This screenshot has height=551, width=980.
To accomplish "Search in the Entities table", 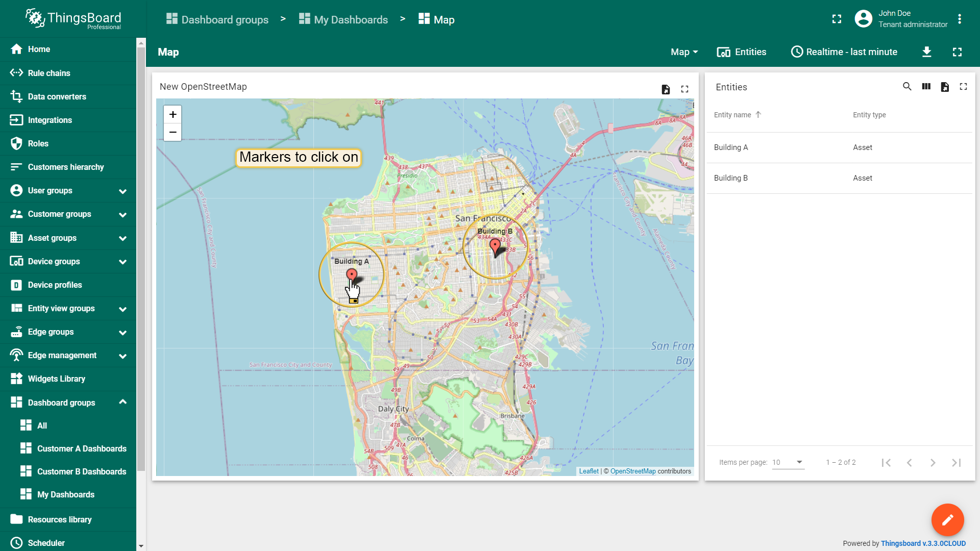I will click(907, 87).
